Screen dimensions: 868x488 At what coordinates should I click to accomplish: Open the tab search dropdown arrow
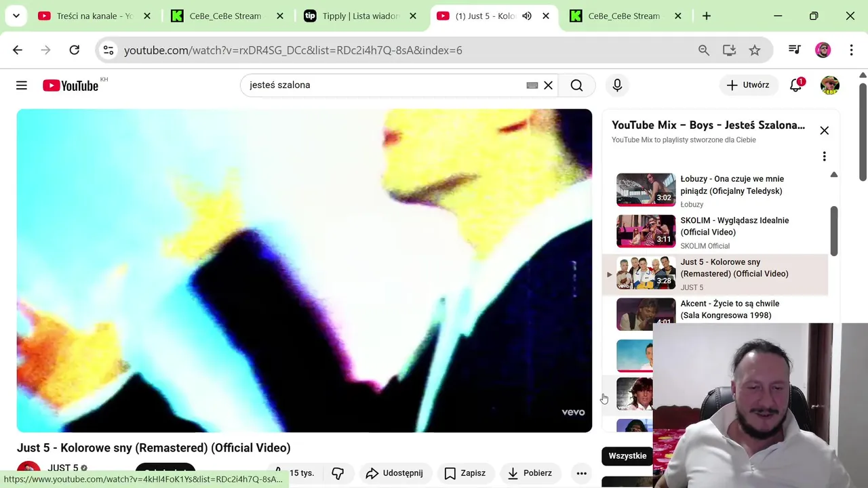(x=16, y=16)
